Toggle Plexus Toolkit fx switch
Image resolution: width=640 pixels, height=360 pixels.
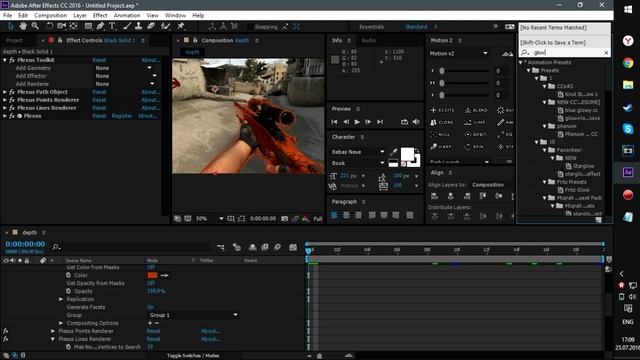(12, 60)
